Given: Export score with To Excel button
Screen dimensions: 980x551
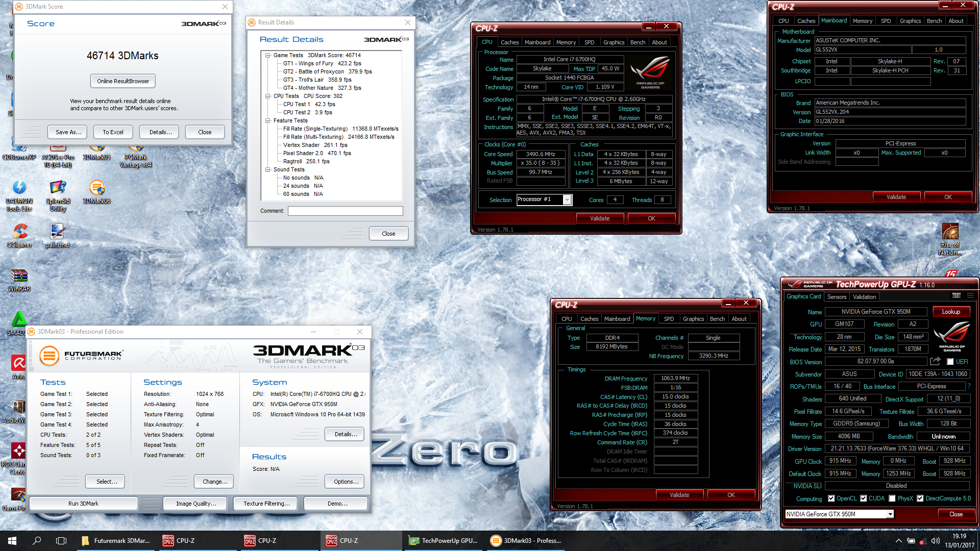Looking at the screenshot, I should (x=113, y=132).
